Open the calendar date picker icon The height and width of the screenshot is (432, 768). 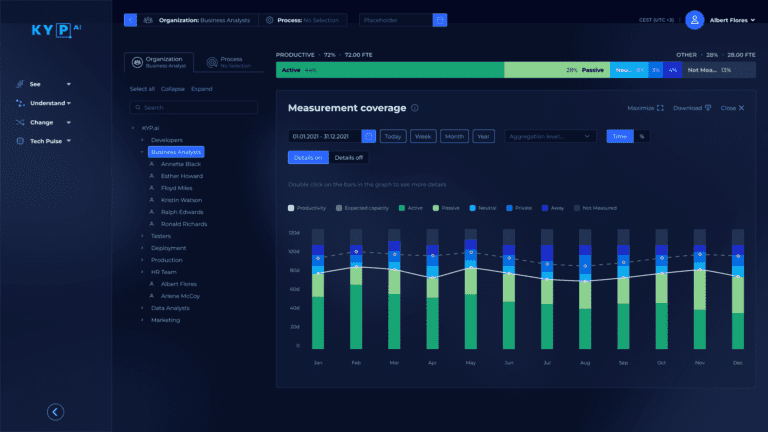(369, 136)
